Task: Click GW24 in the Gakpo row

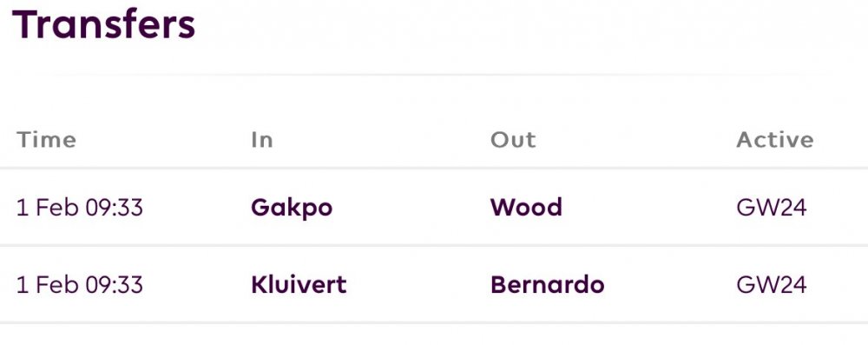Action: pos(771,208)
